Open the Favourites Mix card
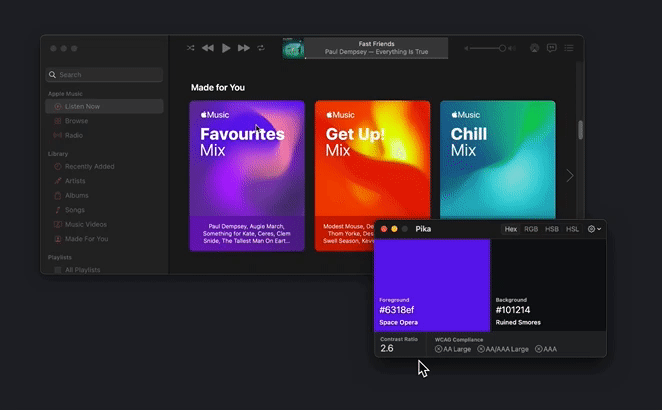This screenshot has width=662, height=410. 247,175
